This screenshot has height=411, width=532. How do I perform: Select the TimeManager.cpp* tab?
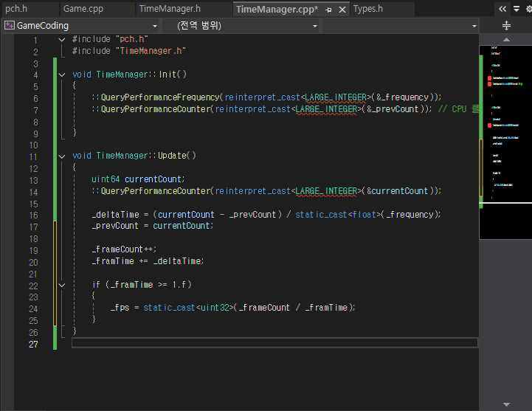pos(277,9)
